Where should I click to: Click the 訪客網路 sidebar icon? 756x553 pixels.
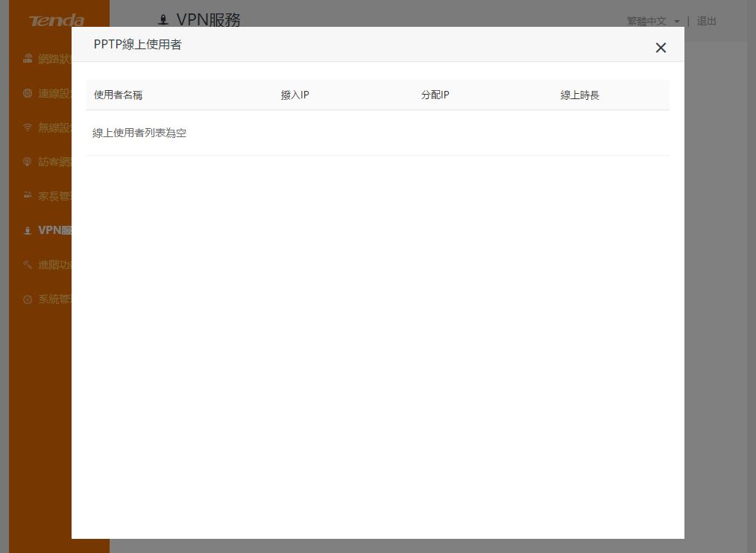click(x=28, y=162)
